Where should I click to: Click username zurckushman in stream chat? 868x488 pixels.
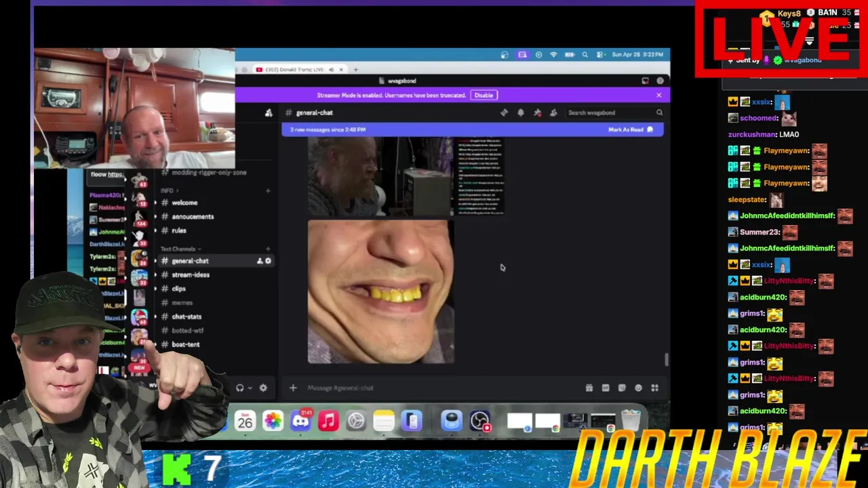pyautogui.click(x=753, y=134)
